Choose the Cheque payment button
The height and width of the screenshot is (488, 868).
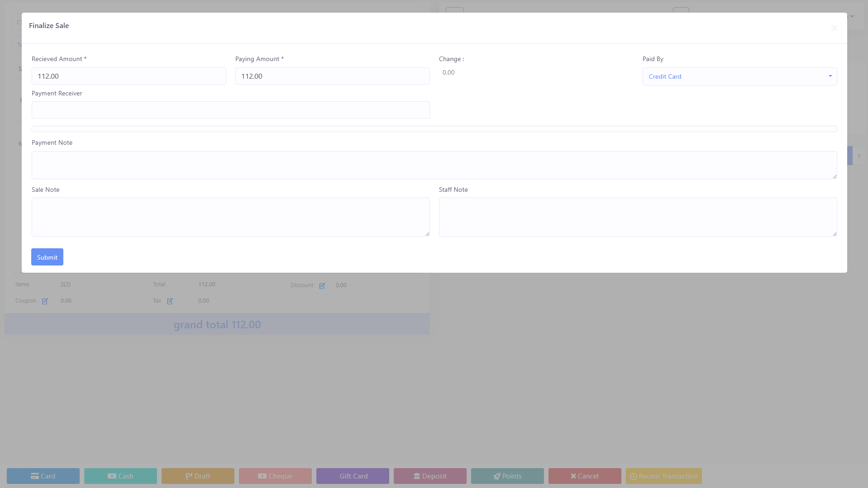click(275, 476)
